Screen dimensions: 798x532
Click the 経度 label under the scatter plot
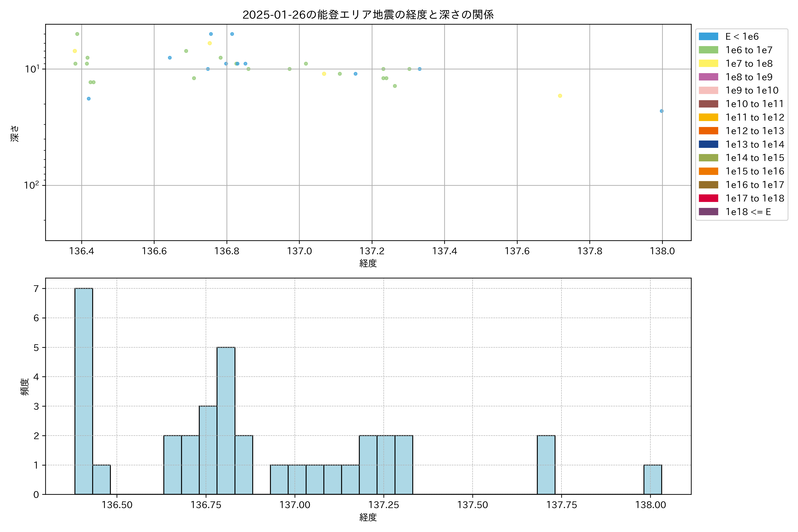click(368, 263)
